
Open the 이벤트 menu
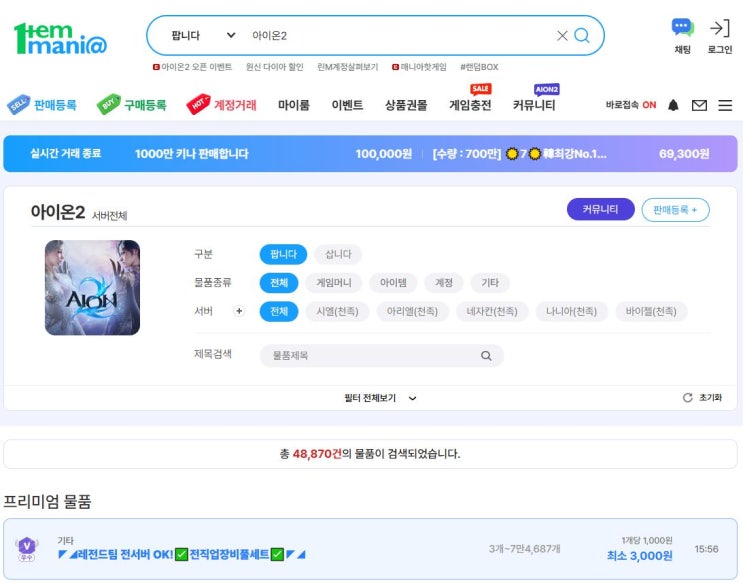[x=347, y=105]
